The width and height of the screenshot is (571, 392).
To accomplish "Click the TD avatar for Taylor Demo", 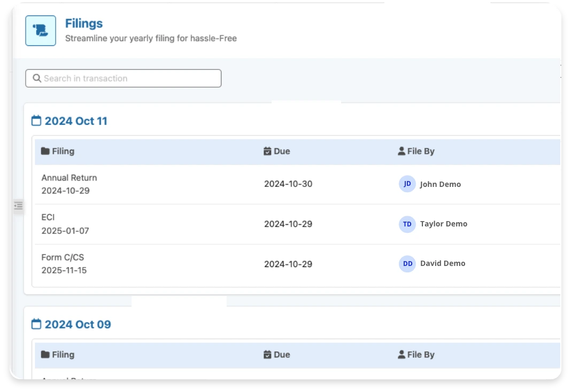I will (x=407, y=224).
